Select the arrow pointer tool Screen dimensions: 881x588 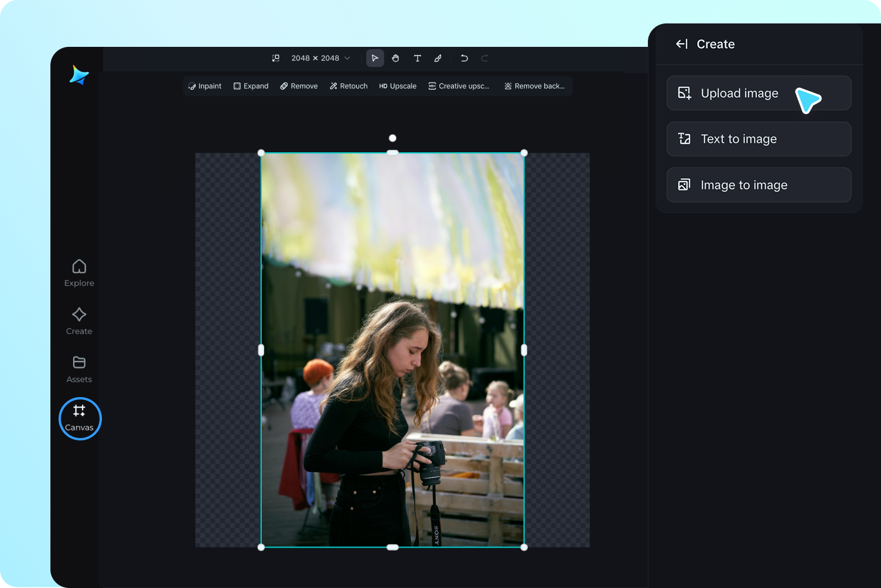point(375,58)
